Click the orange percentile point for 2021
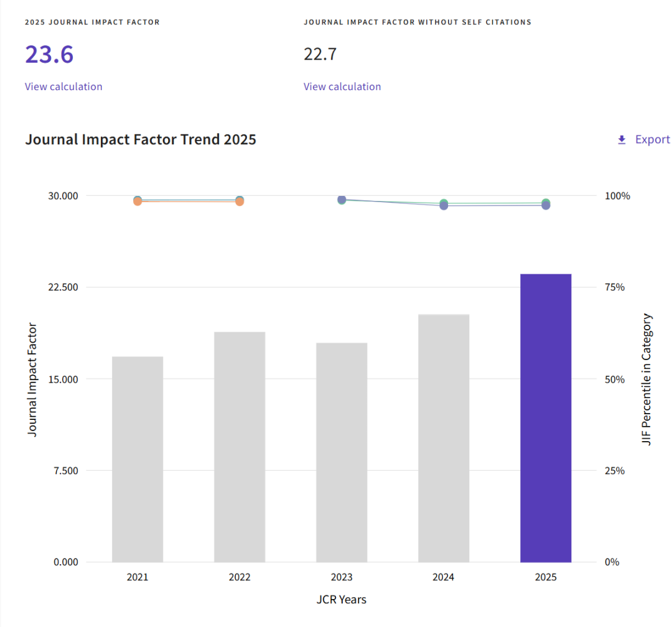The image size is (672, 627). (x=138, y=202)
